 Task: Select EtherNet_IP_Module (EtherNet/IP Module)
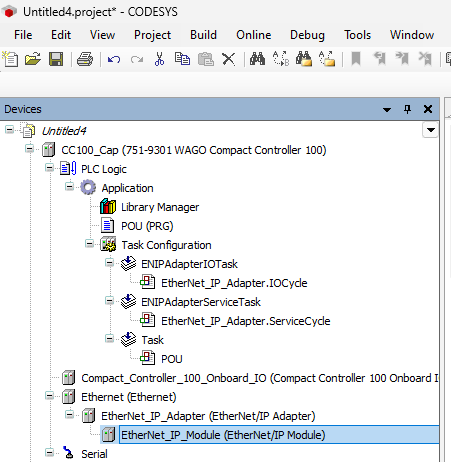[223, 435]
